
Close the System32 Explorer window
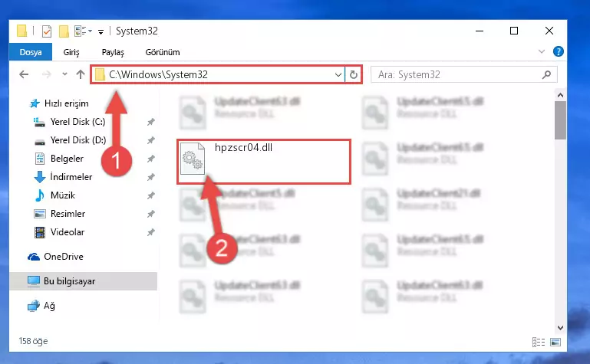[549, 31]
